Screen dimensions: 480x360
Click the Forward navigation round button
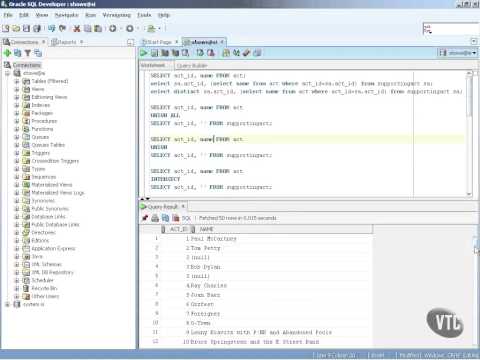(130, 29)
